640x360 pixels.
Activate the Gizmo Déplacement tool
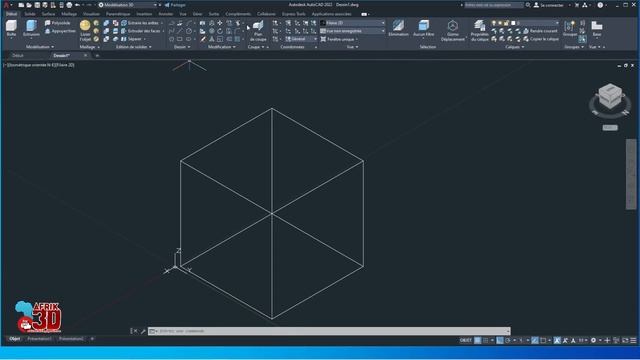pyautogui.click(x=453, y=31)
